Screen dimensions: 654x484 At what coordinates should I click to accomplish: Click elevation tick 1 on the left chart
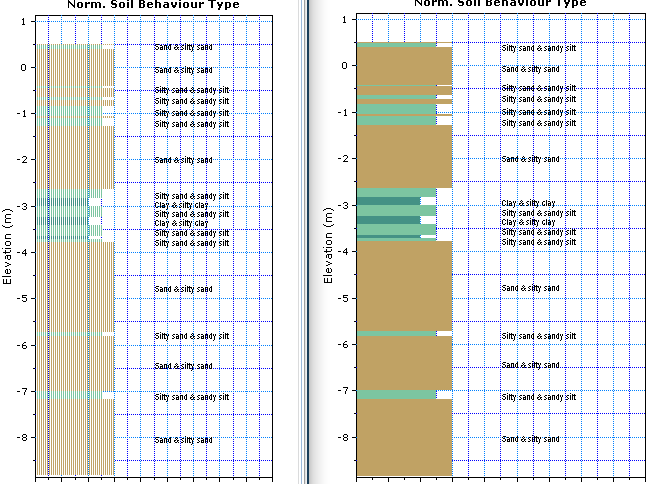coord(23,21)
